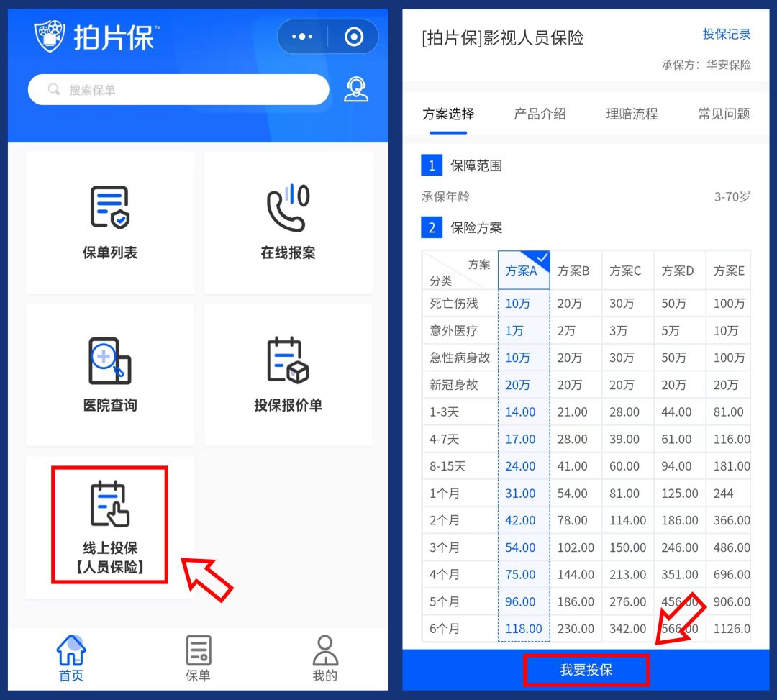Open the three-dot mini program menu
Image resolution: width=777 pixels, height=700 pixels.
[302, 37]
